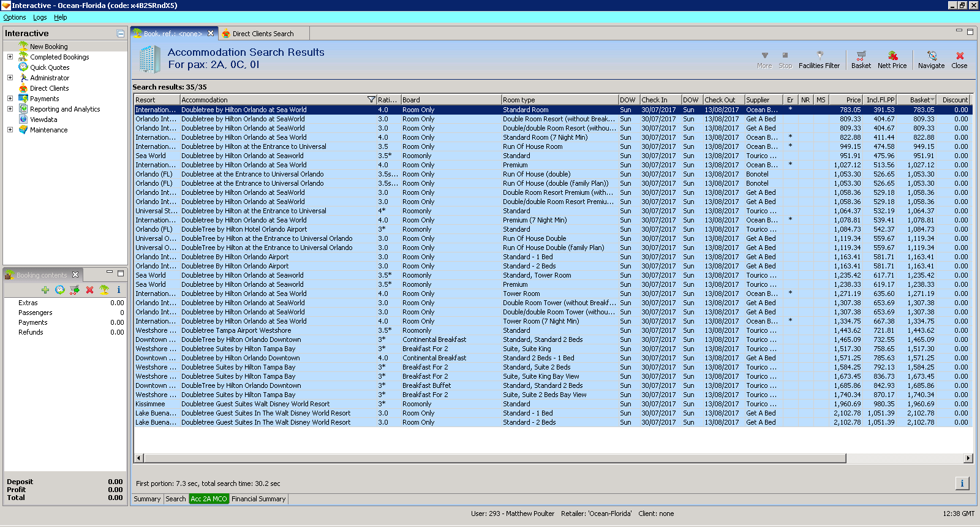Click the filter funnel in Accommodation column header
This screenshot has height=527, width=980.
(371, 99)
